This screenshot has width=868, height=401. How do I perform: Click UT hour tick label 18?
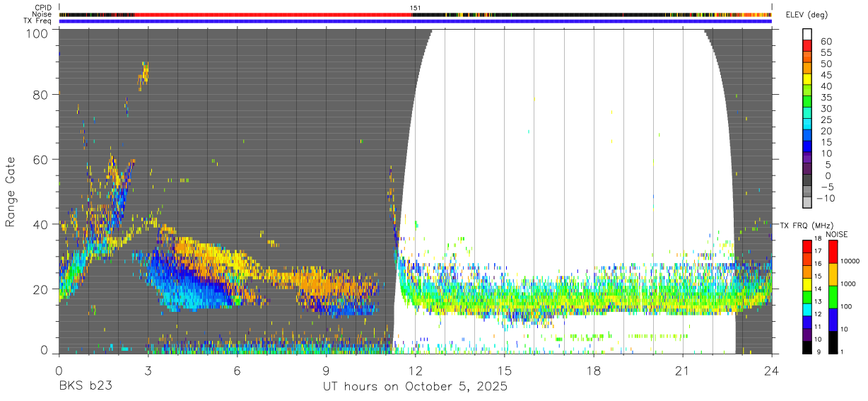594,369
